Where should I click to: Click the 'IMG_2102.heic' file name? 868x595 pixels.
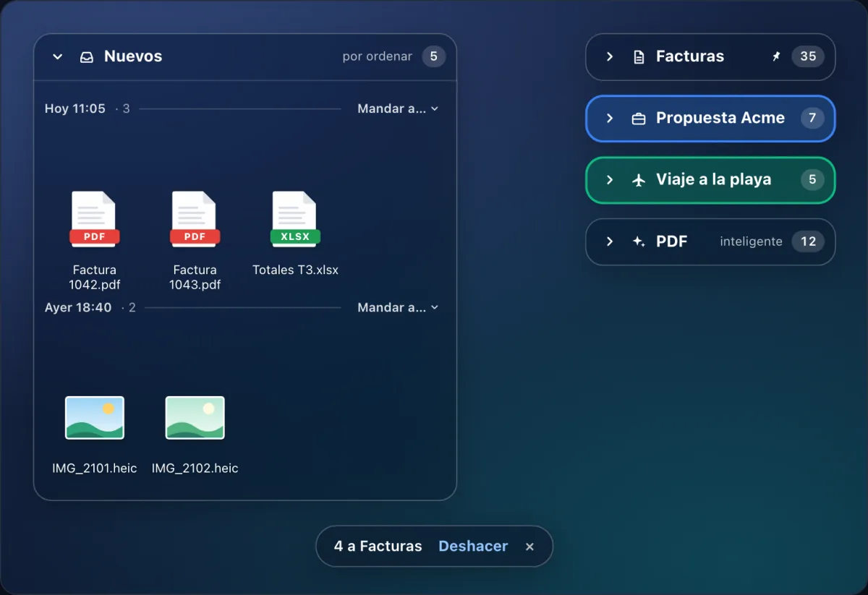(195, 468)
